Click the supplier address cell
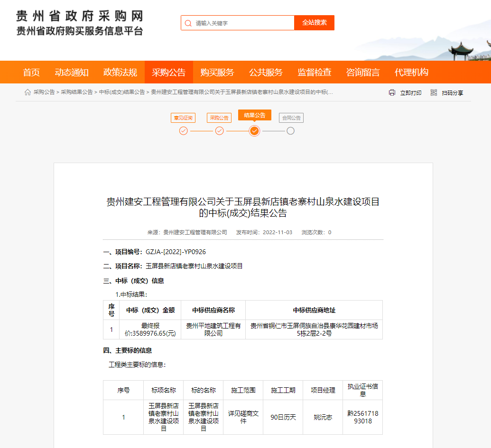491x448 pixels. pyautogui.click(x=314, y=329)
